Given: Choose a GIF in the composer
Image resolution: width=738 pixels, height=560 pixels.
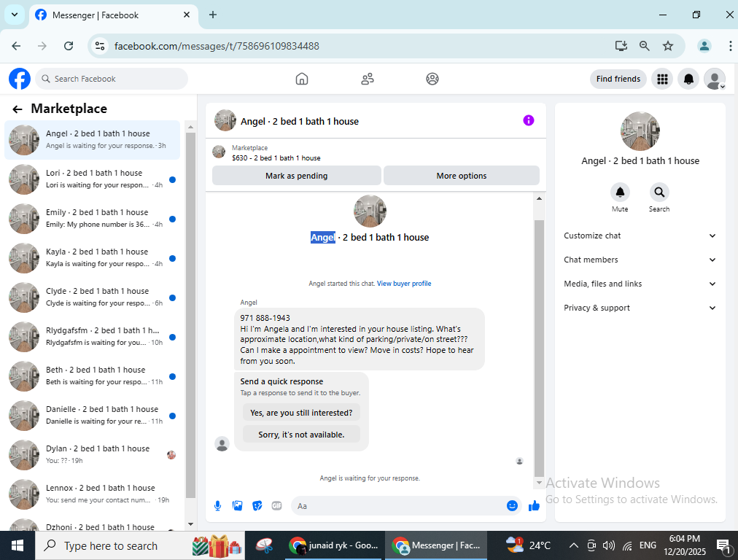Looking at the screenshot, I should point(277,506).
